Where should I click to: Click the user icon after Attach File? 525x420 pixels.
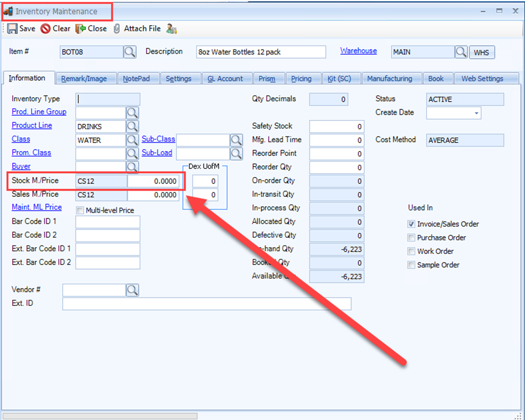click(x=172, y=29)
